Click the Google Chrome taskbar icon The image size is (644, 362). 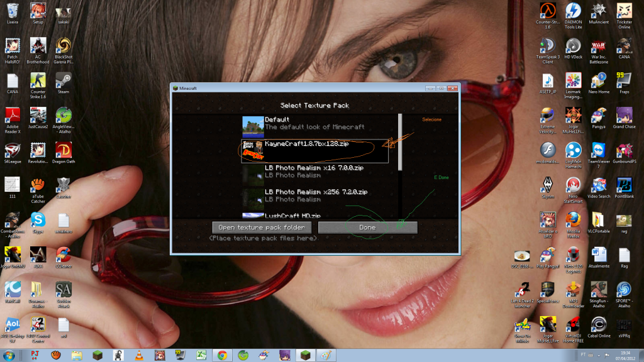221,355
